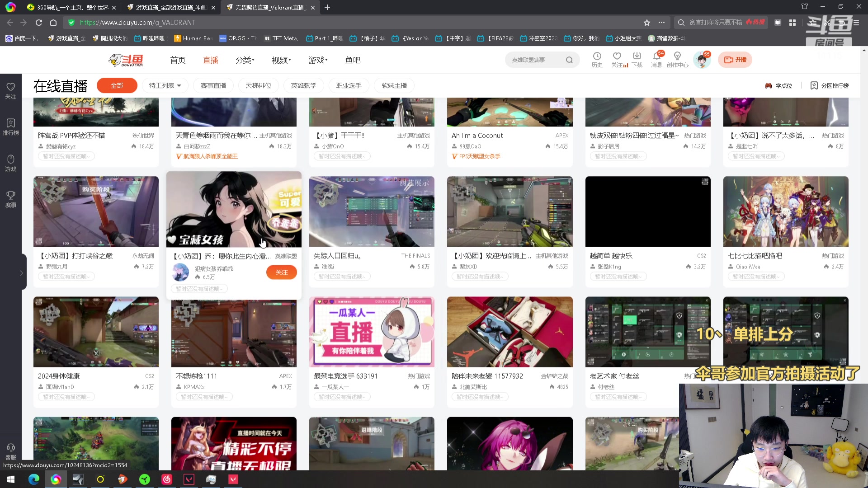This screenshot has width=868, height=488.
Task: Open stream title Ah I'm a Coconut
Action: 477,136
